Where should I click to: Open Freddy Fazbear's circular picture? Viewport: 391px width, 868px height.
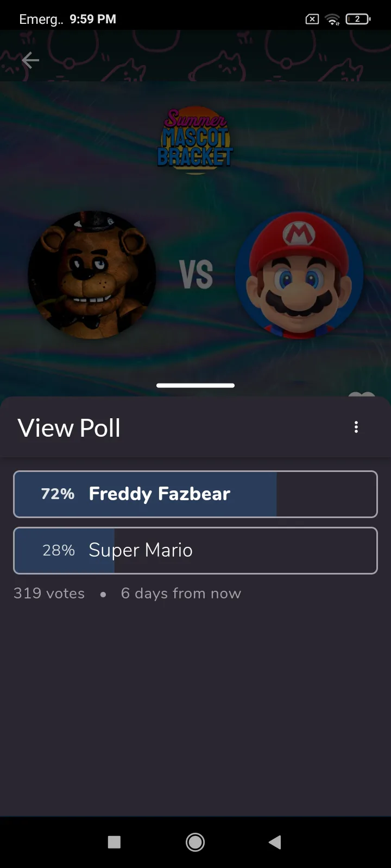(x=92, y=275)
